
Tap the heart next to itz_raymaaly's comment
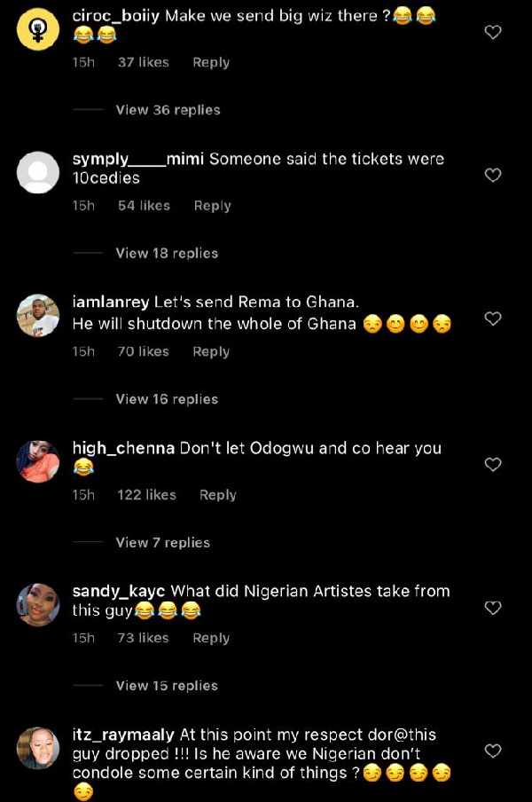pyautogui.click(x=493, y=751)
